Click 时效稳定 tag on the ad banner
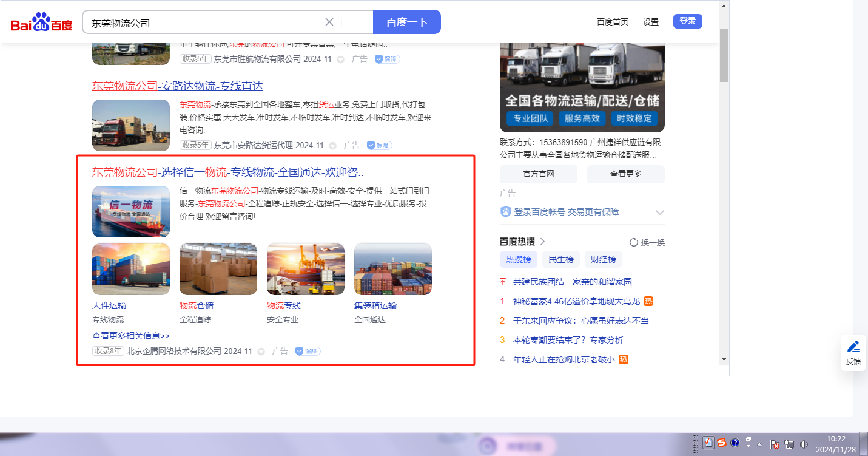The height and width of the screenshot is (456, 868). coord(634,118)
